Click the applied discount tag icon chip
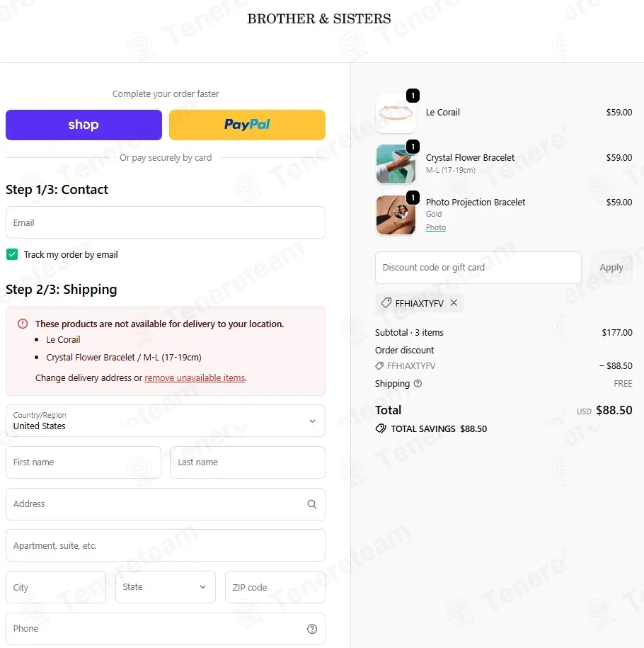This screenshot has width=644, height=648. pyautogui.click(x=386, y=303)
